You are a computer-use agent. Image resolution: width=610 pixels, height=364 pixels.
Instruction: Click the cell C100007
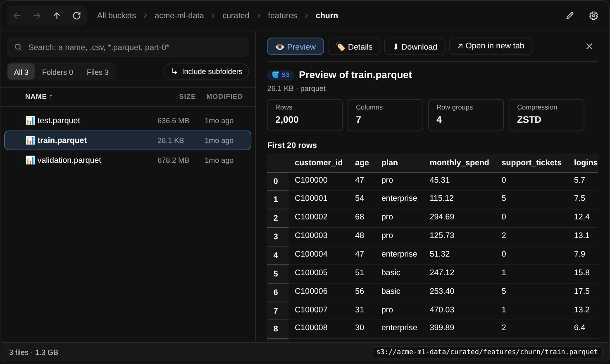(311, 310)
